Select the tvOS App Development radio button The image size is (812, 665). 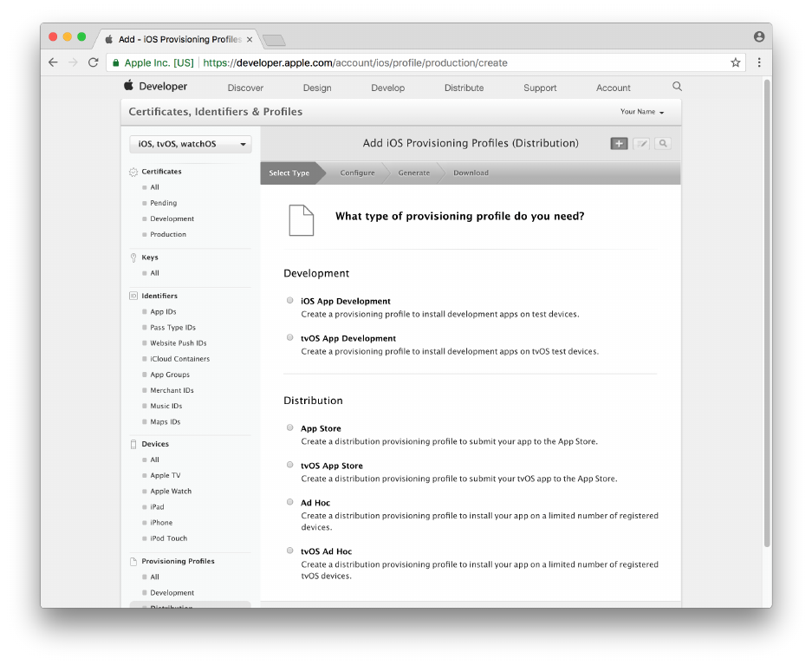click(290, 337)
